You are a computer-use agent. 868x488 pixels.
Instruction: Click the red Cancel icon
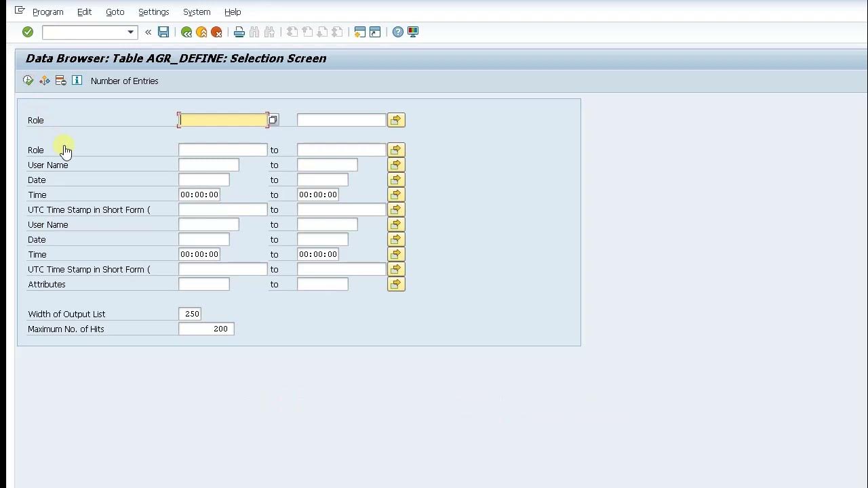(x=216, y=32)
